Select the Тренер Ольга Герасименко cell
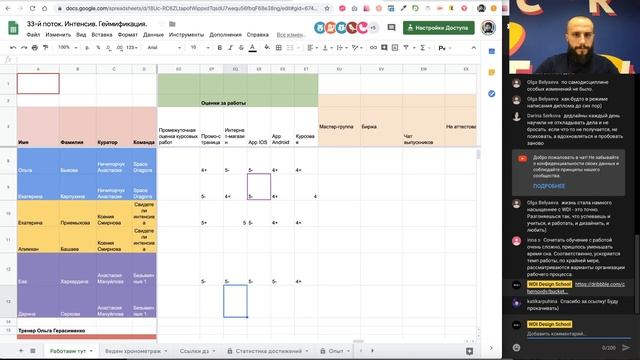Image resolution: width=640 pixels, height=360 pixels. [x=52, y=331]
